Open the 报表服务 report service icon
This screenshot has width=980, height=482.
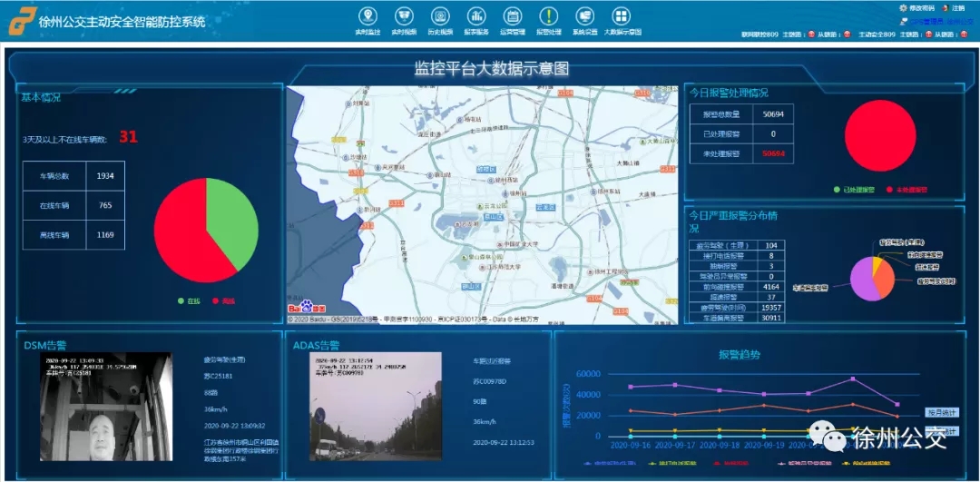pyautogui.click(x=475, y=16)
